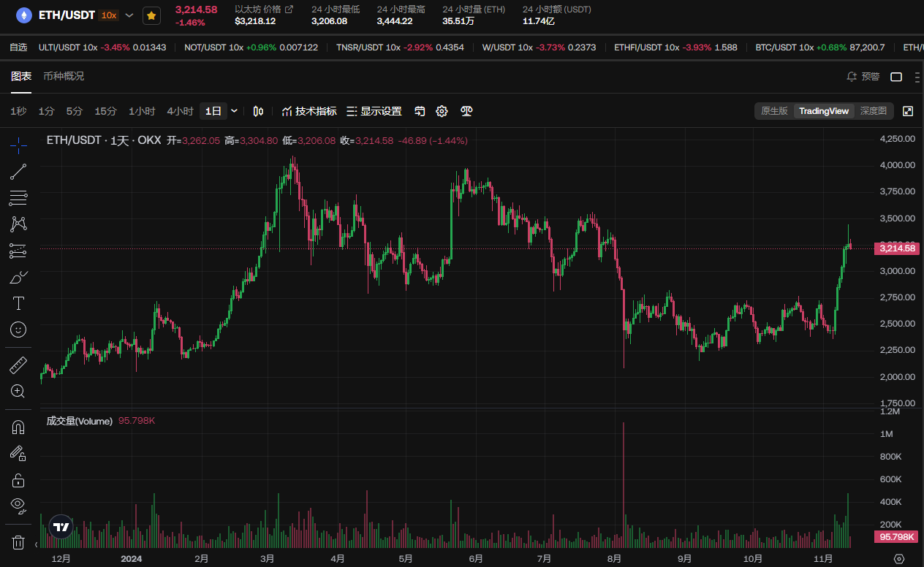
Task: Open the BTC/USDT ticker item
Action: coord(820,47)
